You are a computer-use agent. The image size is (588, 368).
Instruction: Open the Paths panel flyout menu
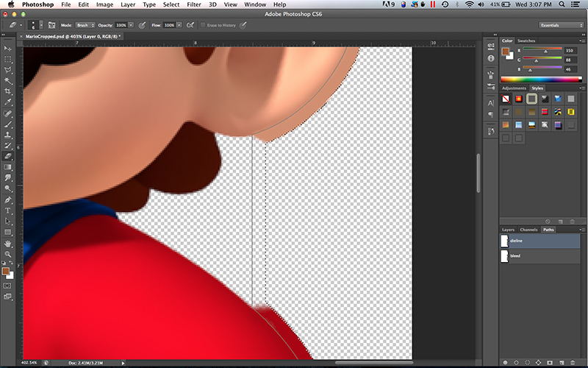coord(581,230)
